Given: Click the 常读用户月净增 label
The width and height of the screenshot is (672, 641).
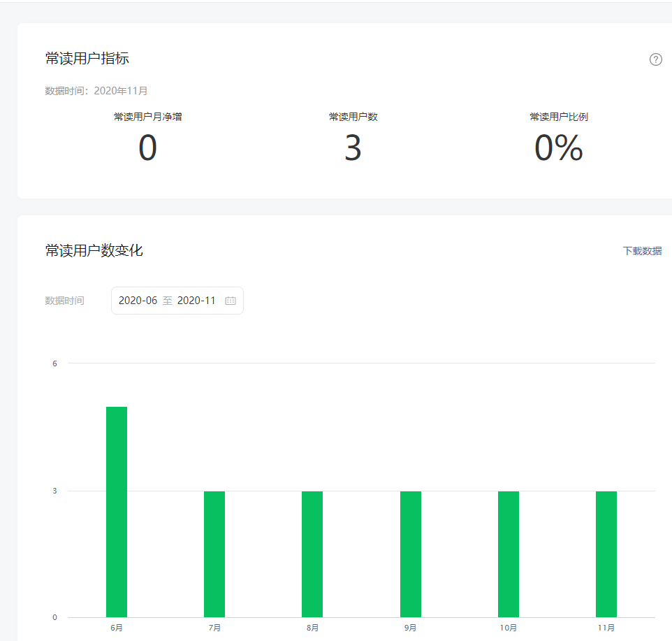Looking at the screenshot, I should click(x=147, y=117).
